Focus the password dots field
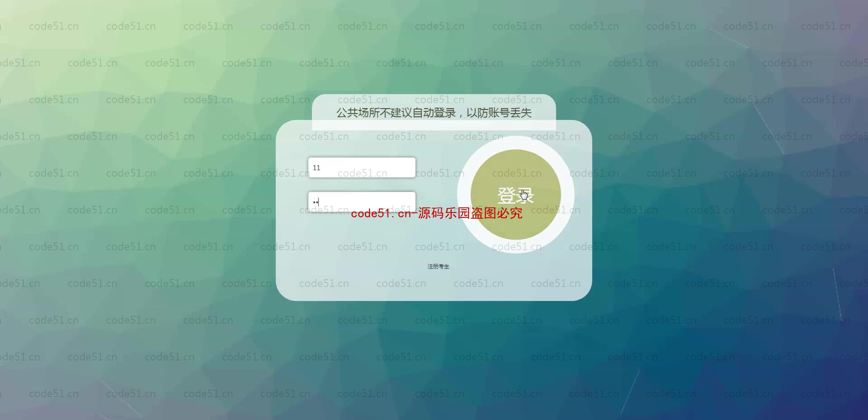Image resolution: width=868 pixels, height=420 pixels. pyautogui.click(x=361, y=201)
